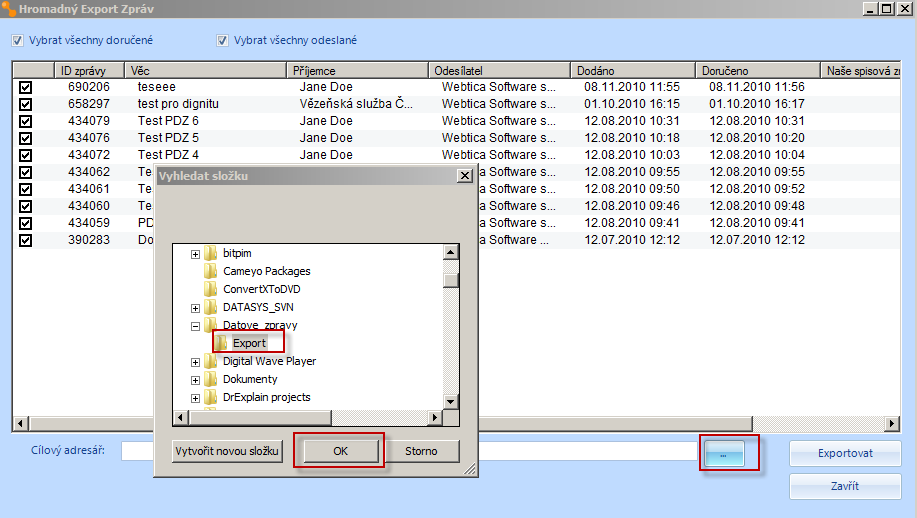The height and width of the screenshot is (518, 917).
Task: Sort by 'Věc' column header
Action: coord(207,71)
